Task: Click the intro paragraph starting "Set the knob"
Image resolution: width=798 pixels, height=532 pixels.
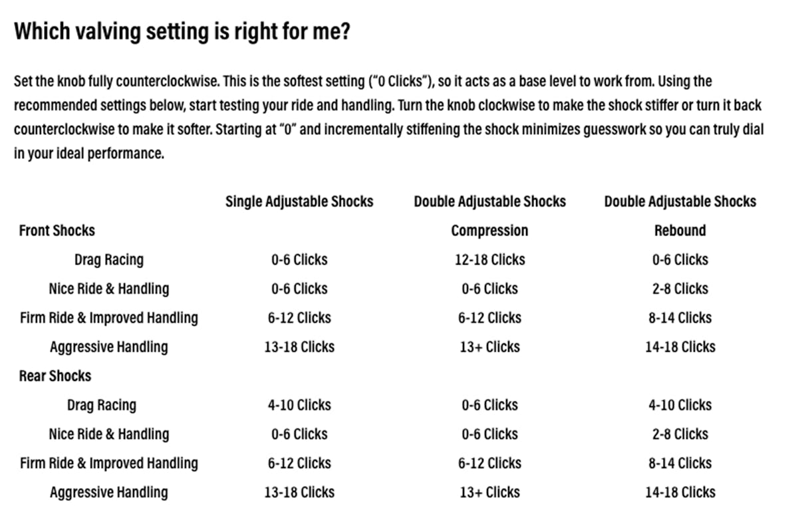Action: (388, 118)
